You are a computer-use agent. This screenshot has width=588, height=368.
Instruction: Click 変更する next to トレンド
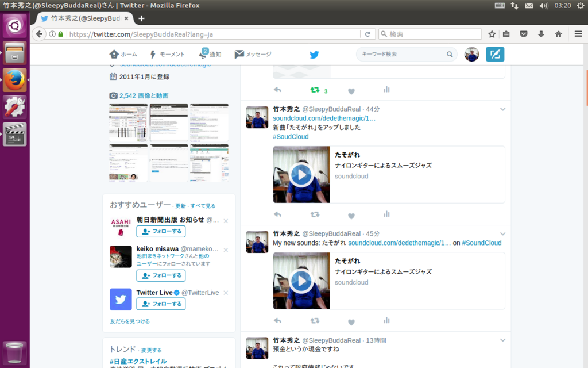pyautogui.click(x=152, y=350)
